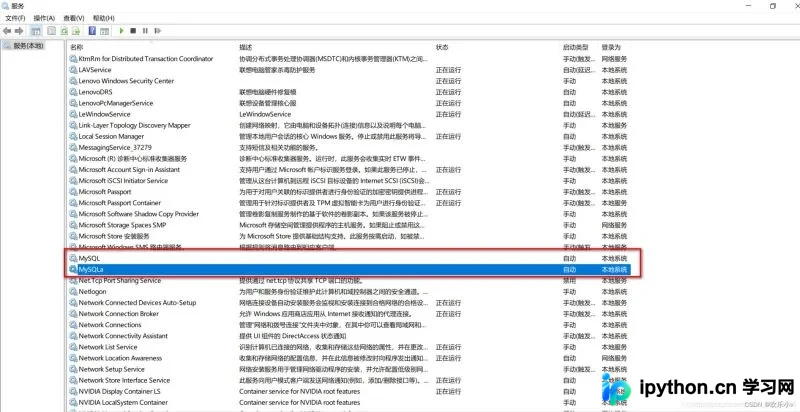Click the gear icon beside Local Session Manager
Image resolution: width=800 pixels, height=412 pixels.
click(x=73, y=137)
